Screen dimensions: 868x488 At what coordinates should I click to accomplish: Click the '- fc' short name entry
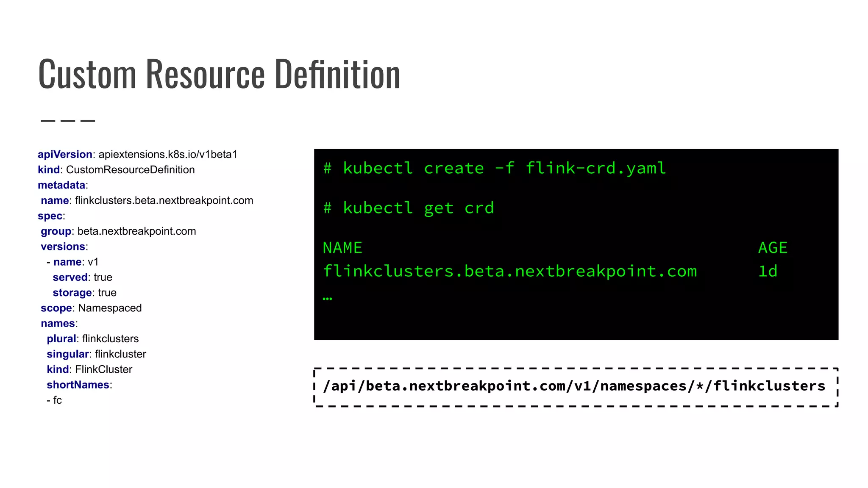tap(54, 400)
